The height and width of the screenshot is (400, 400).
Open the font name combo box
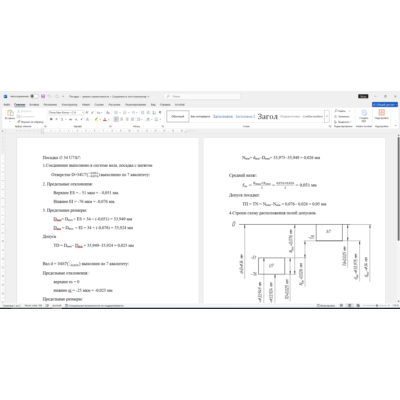click(x=60, y=113)
